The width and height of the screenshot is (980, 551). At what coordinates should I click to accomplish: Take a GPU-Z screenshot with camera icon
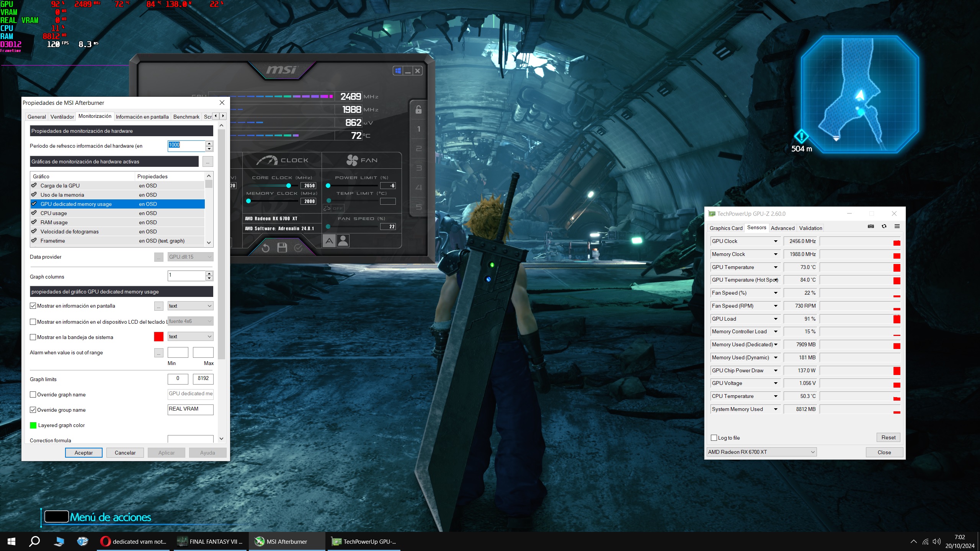pos(871,226)
